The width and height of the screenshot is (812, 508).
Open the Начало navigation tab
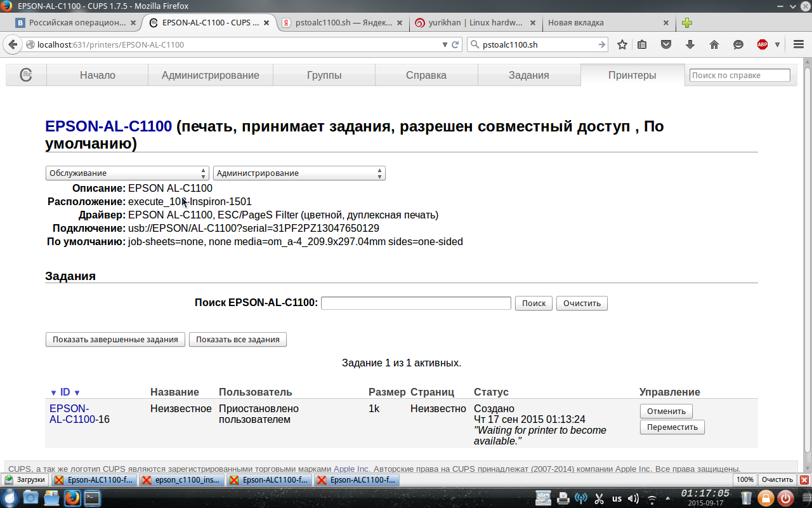(x=98, y=75)
